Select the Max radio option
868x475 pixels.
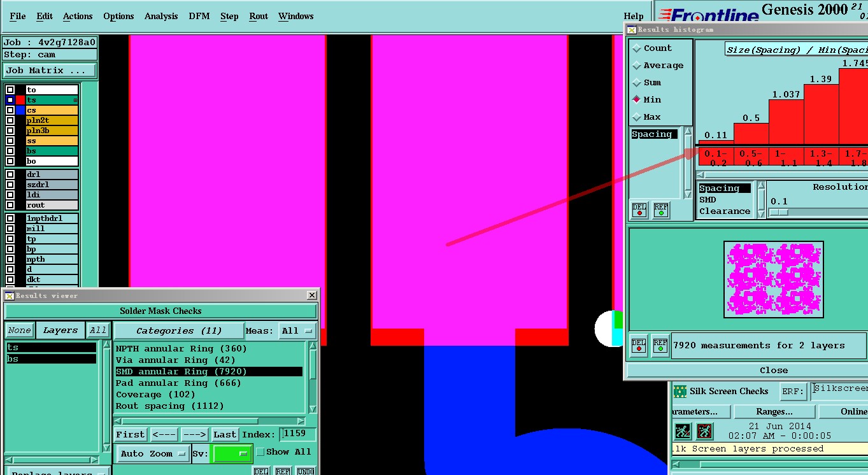pos(637,117)
